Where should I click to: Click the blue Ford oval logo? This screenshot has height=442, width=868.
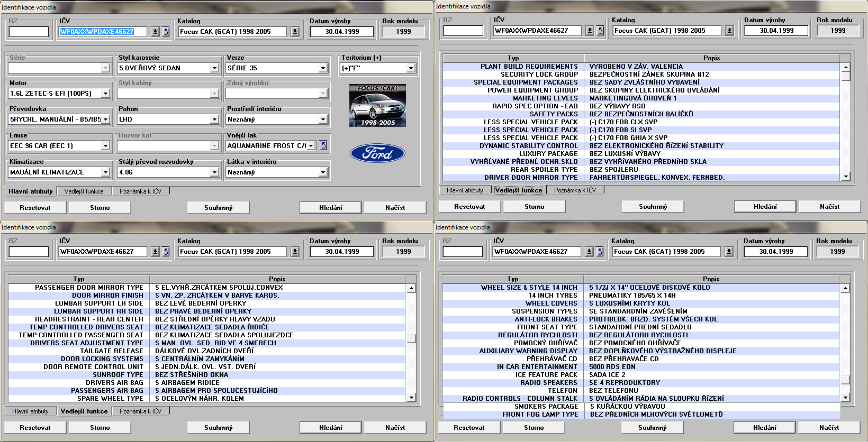coord(377,153)
